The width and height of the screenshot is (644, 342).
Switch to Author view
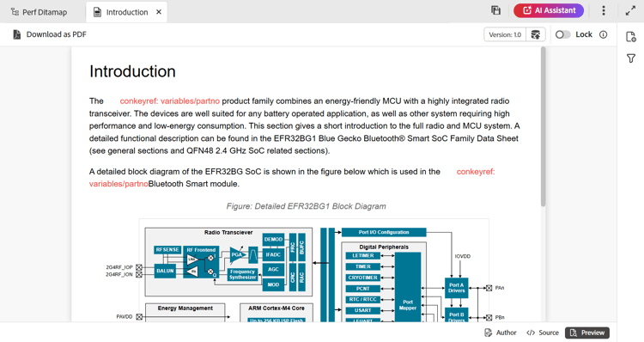pyautogui.click(x=501, y=333)
